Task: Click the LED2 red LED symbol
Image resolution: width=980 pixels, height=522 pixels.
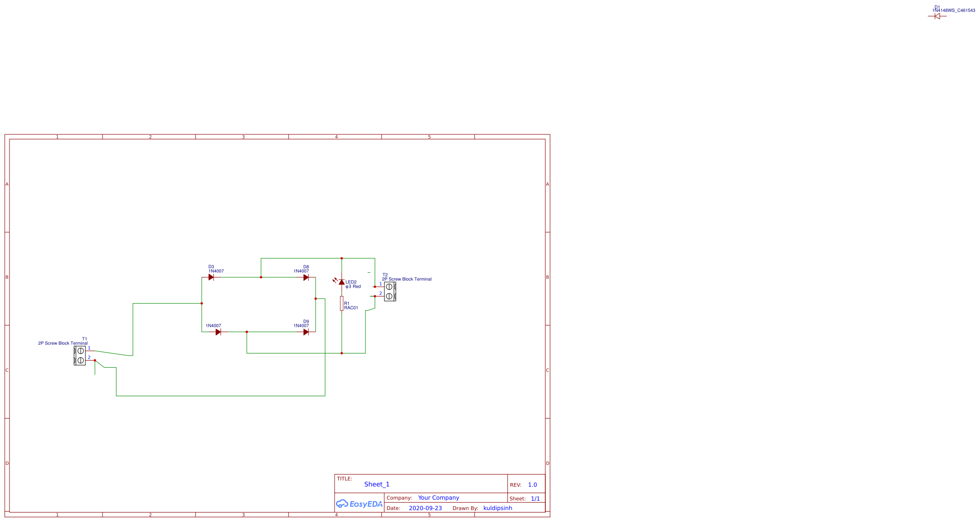Action: 342,281
